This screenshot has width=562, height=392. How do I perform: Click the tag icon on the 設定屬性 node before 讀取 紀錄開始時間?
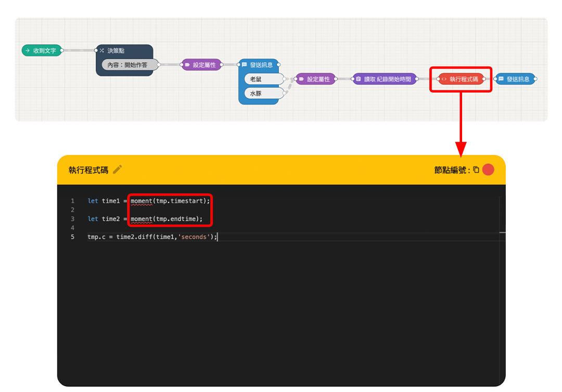pyautogui.click(x=301, y=79)
